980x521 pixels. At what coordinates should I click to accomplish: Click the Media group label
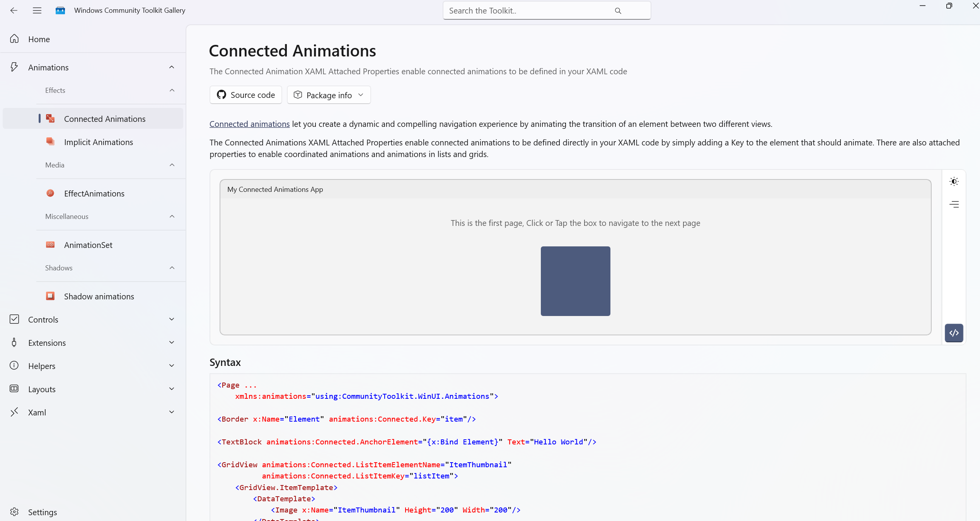(x=55, y=165)
